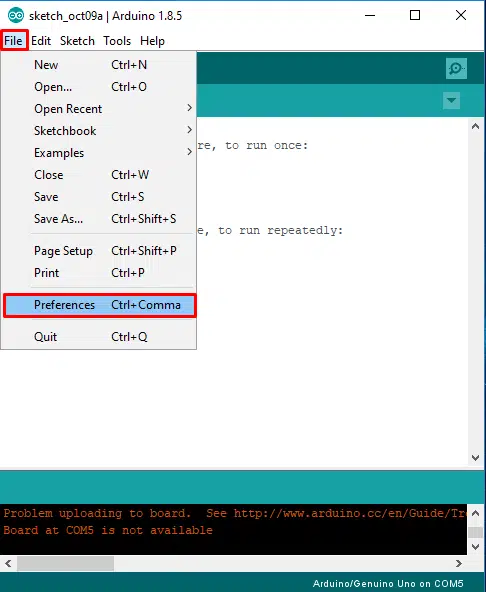The image size is (486, 592).
Task: Choose Save As... menu entry
Action: 99,219
